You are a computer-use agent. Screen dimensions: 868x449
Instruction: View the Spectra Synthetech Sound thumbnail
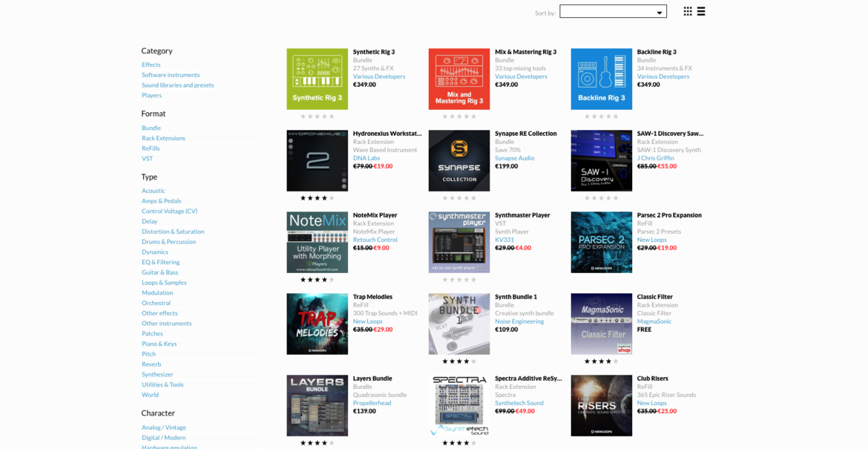[459, 405]
